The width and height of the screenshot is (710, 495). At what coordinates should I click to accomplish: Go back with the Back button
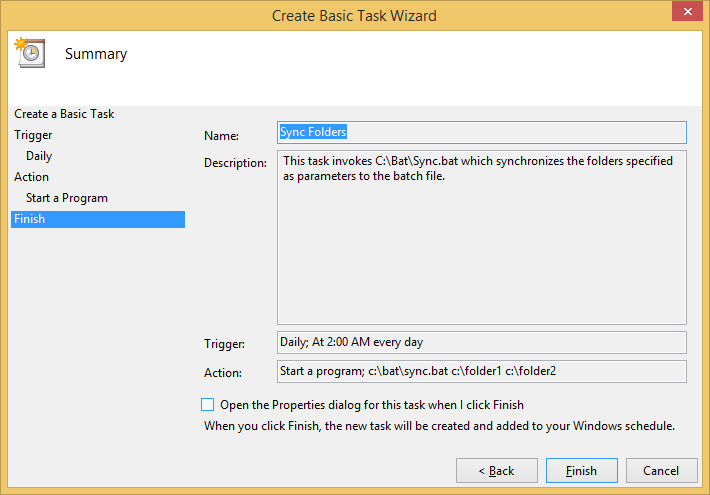click(497, 471)
